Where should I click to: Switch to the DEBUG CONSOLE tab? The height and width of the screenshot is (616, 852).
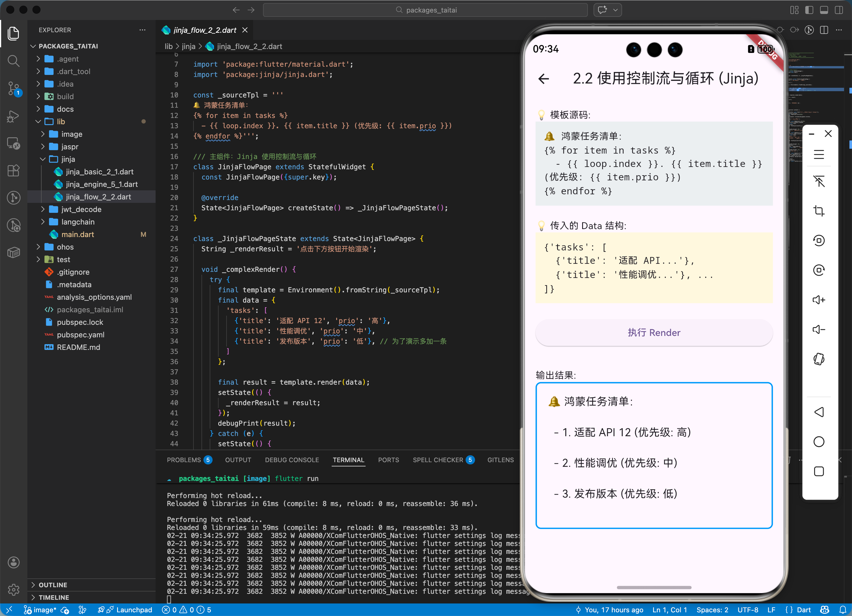[292, 460]
